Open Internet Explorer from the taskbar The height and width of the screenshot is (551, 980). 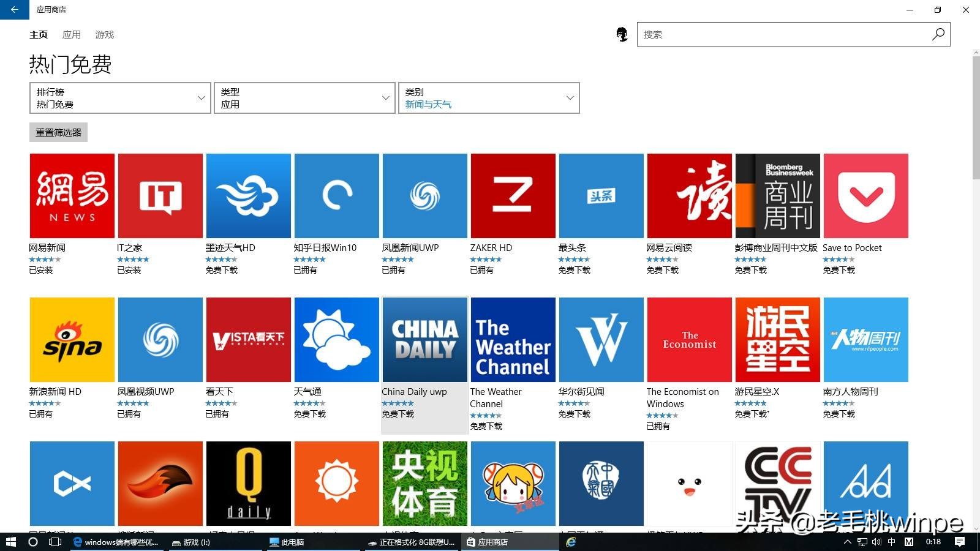click(571, 542)
